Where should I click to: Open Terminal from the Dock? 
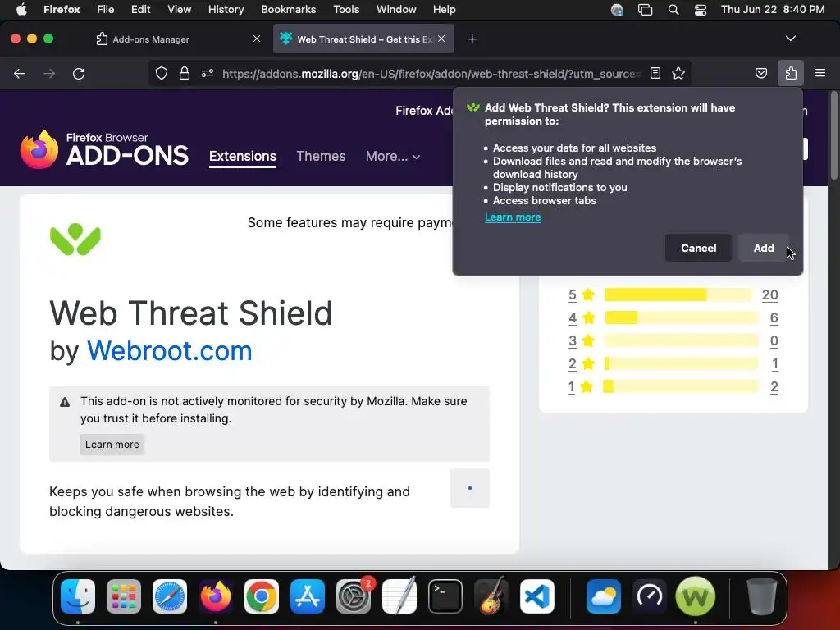click(x=445, y=596)
